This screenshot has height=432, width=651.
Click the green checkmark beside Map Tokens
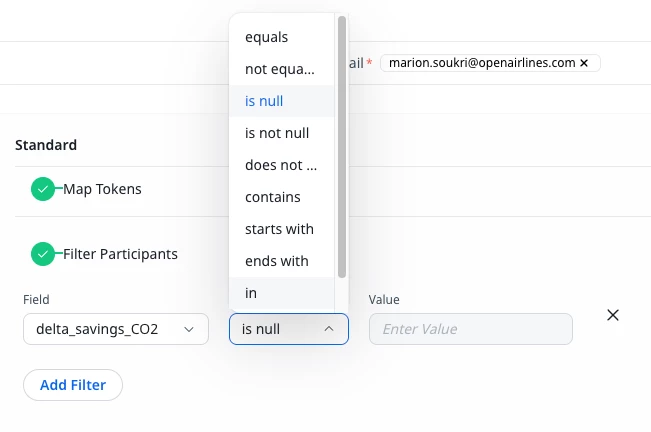click(x=42, y=189)
